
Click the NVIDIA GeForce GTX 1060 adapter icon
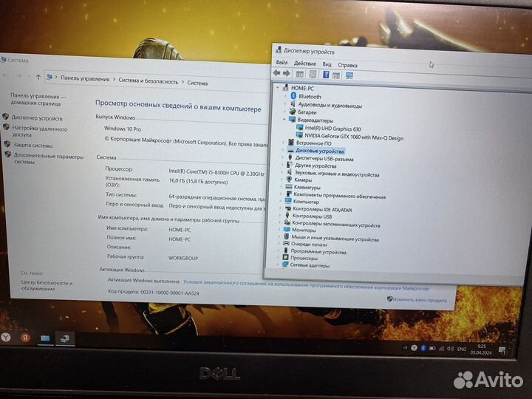pos(299,135)
